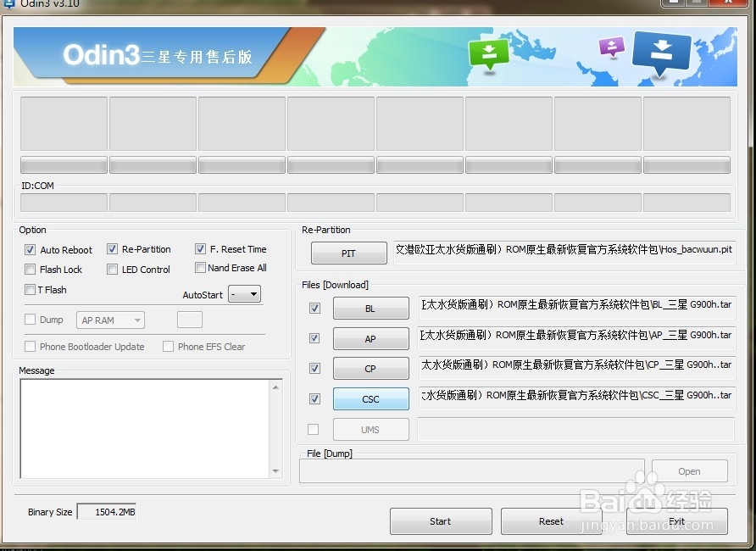
Task: Click the BL file browse button
Action: 370,308
